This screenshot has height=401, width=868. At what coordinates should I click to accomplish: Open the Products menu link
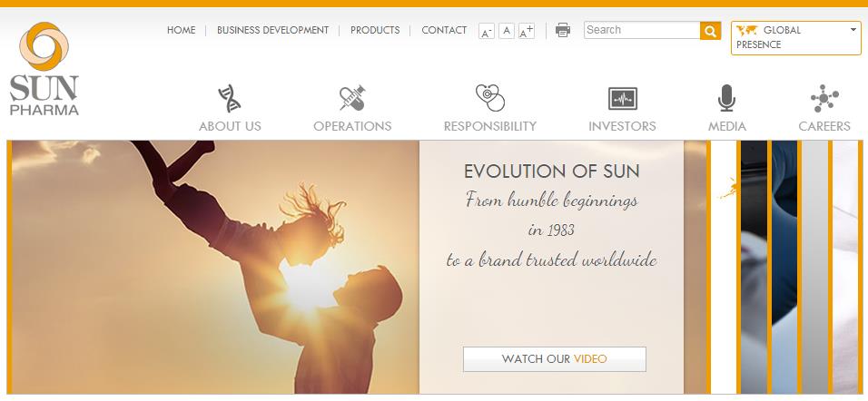[x=375, y=30]
